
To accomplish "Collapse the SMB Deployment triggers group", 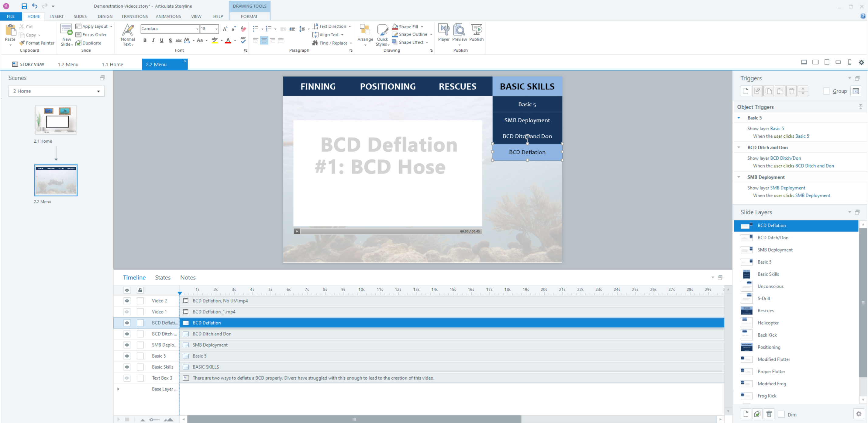I will click(739, 177).
